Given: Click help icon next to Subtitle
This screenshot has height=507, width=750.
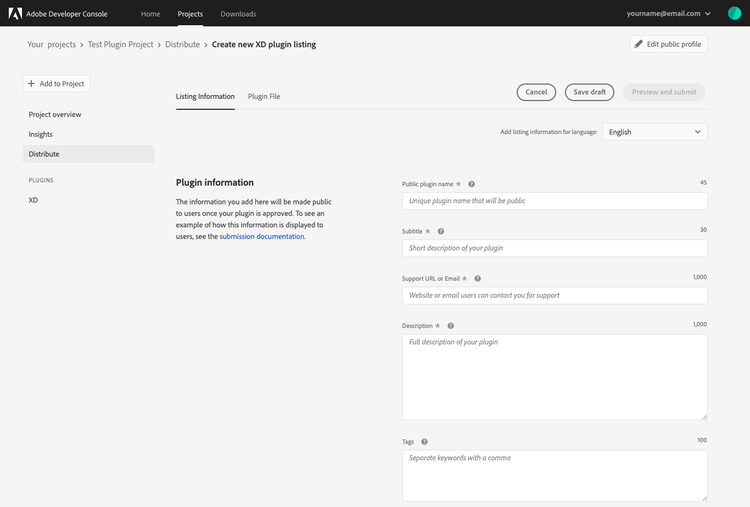Looking at the screenshot, I should tap(441, 231).
